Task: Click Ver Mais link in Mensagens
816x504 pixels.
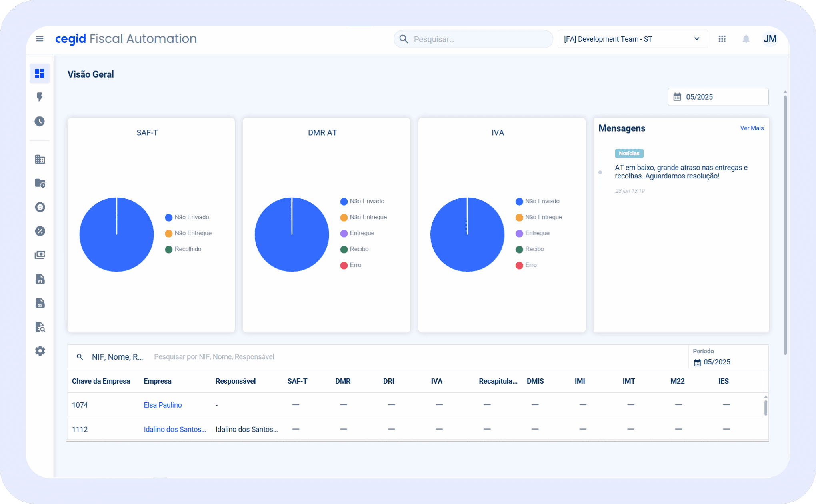Action: [752, 128]
